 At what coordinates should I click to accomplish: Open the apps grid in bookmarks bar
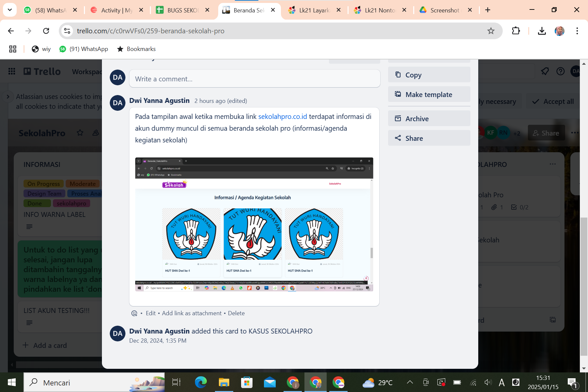(x=13, y=49)
